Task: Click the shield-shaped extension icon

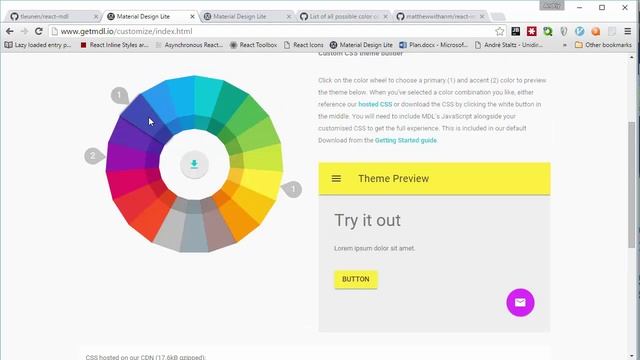Action: pos(564,31)
